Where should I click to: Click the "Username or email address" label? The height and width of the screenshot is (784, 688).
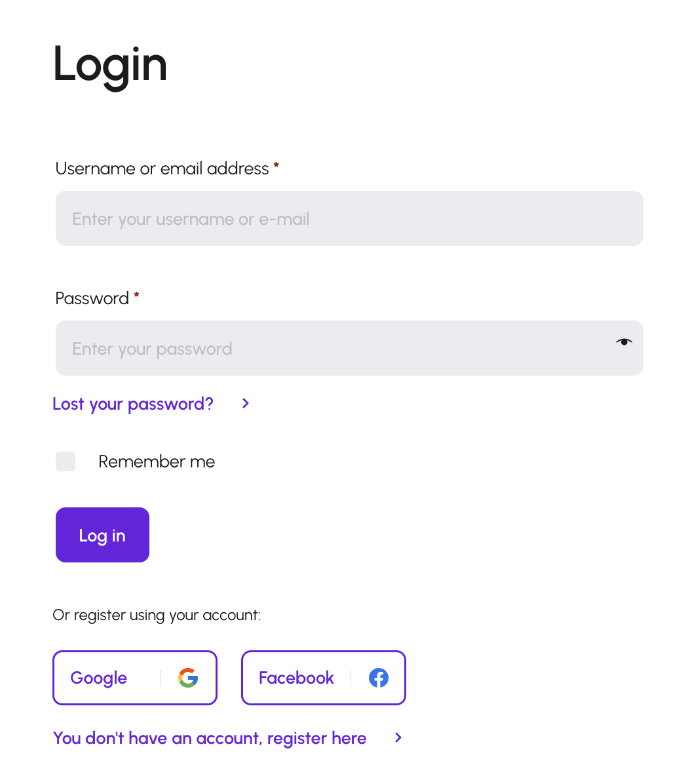(162, 168)
